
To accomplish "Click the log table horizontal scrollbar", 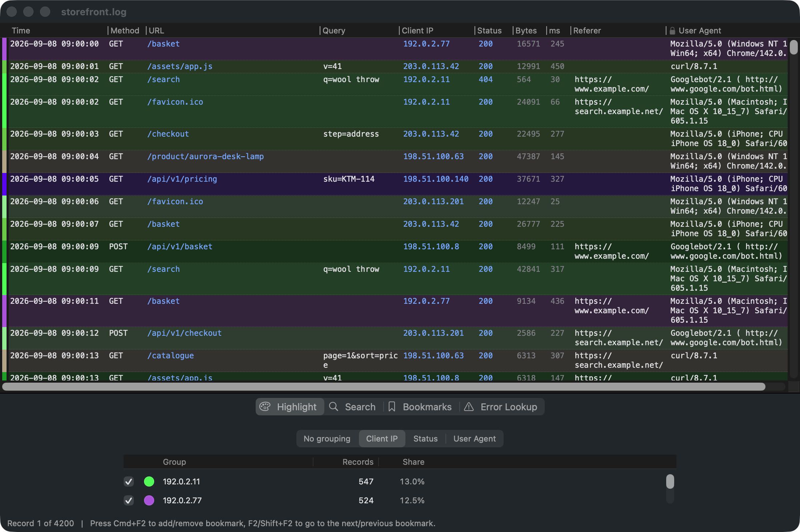I will click(x=384, y=387).
